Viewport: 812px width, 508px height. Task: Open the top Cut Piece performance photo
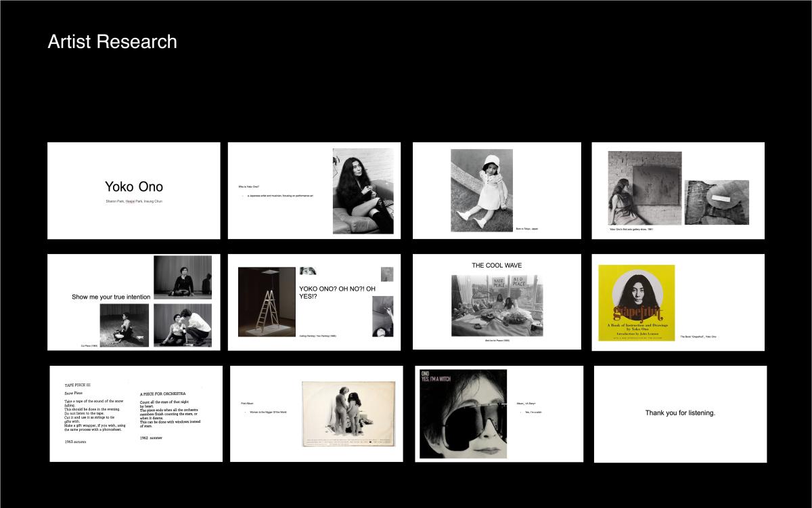click(182, 277)
